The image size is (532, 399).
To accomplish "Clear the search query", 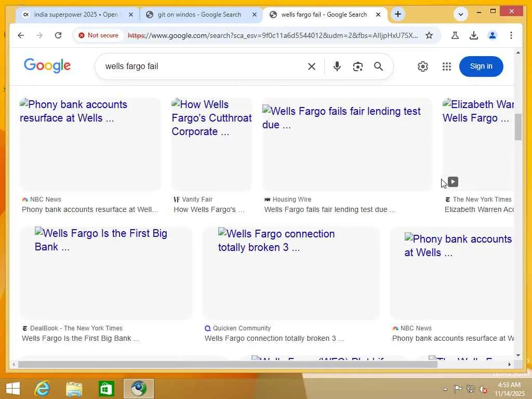I will (x=312, y=66).
